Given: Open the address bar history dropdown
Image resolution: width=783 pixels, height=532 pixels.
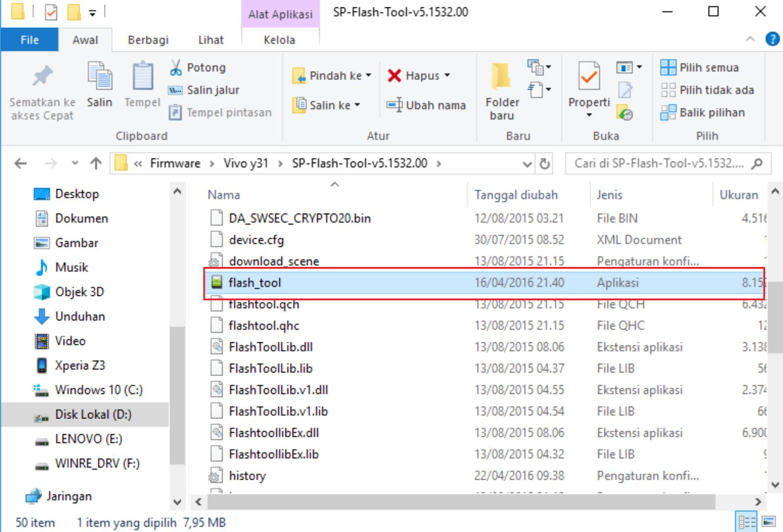Looking at the screenshot, I should [x=527, y=163].
